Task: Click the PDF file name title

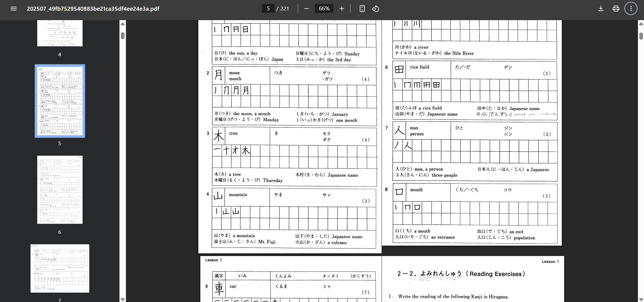Action: [x=93, y=9]
